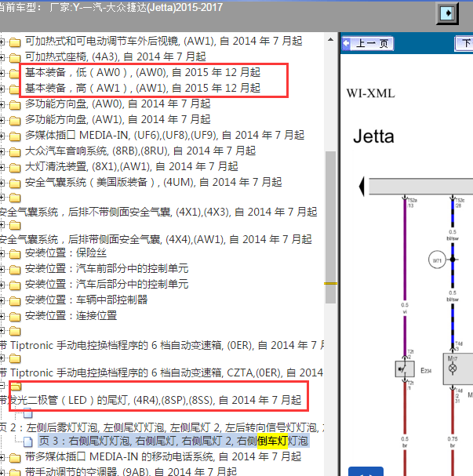
Task: Click the panel toggle arrow icon in the header
Action: [447, 13]
